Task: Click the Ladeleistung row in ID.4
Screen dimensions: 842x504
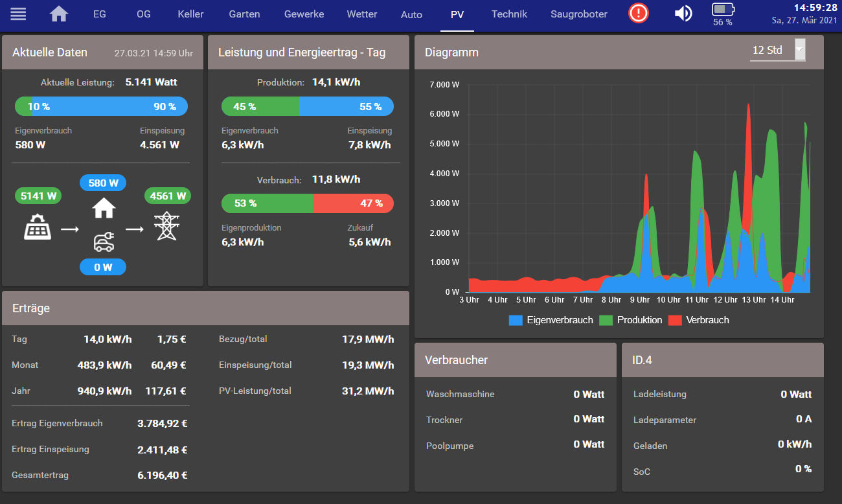Action: coord(722,394)
